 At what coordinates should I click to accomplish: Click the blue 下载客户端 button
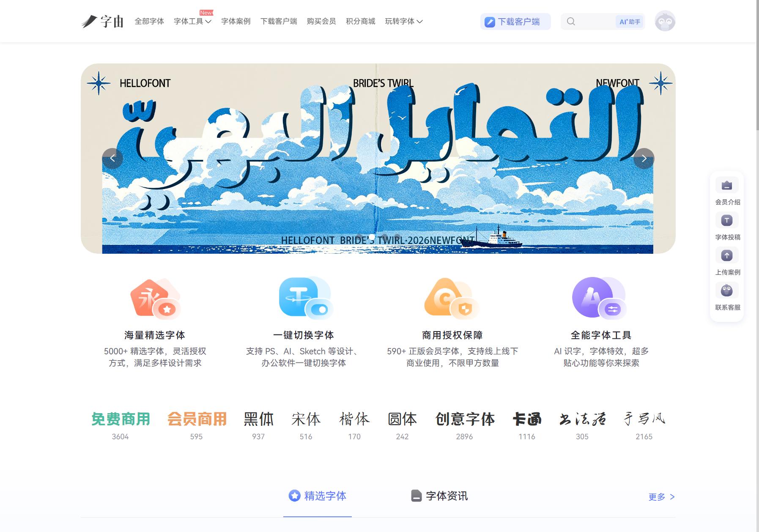[515, 22]
